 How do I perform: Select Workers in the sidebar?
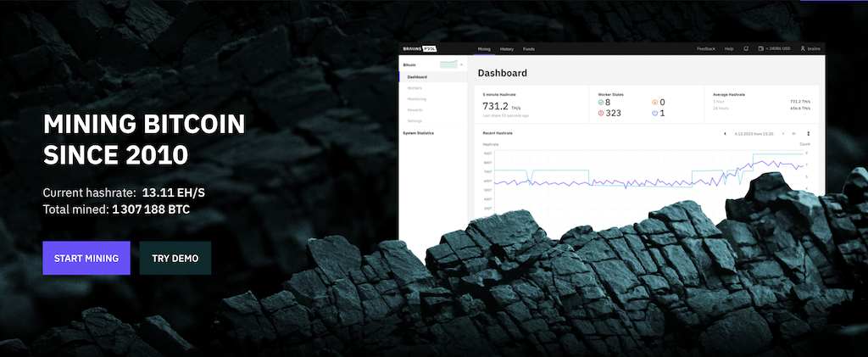(x=415, y=88)
